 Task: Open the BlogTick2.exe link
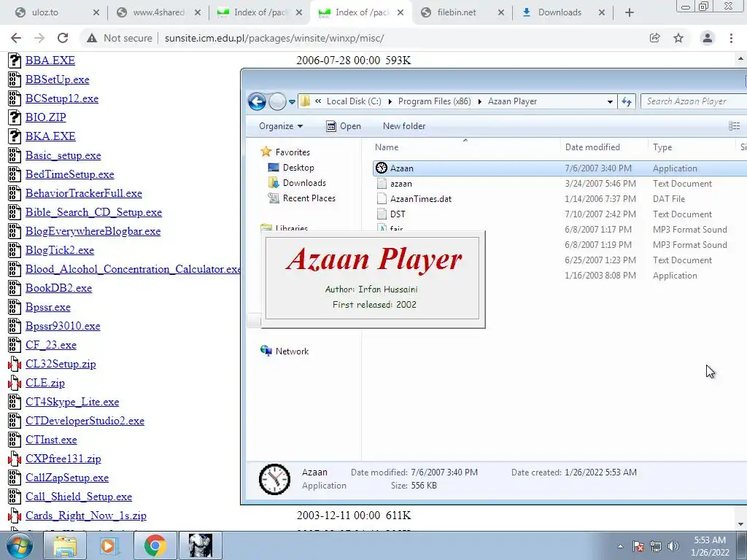coord(60,250)
